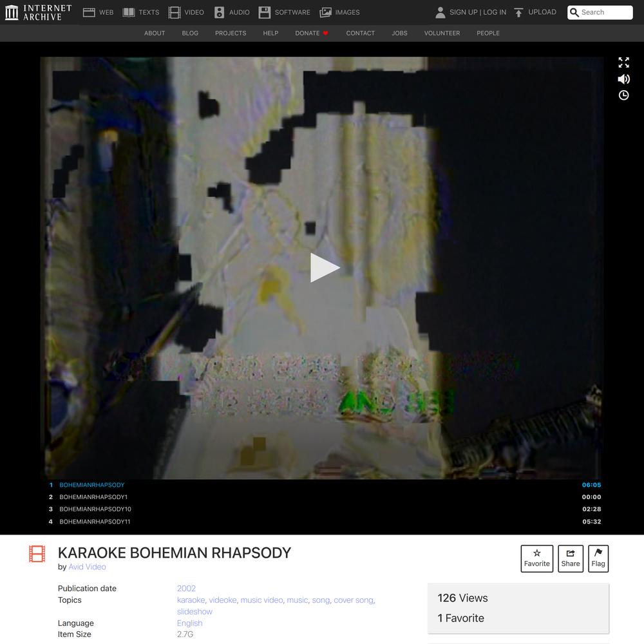
Task: Click the SIGN UP link
Action: tap(463, 12)
